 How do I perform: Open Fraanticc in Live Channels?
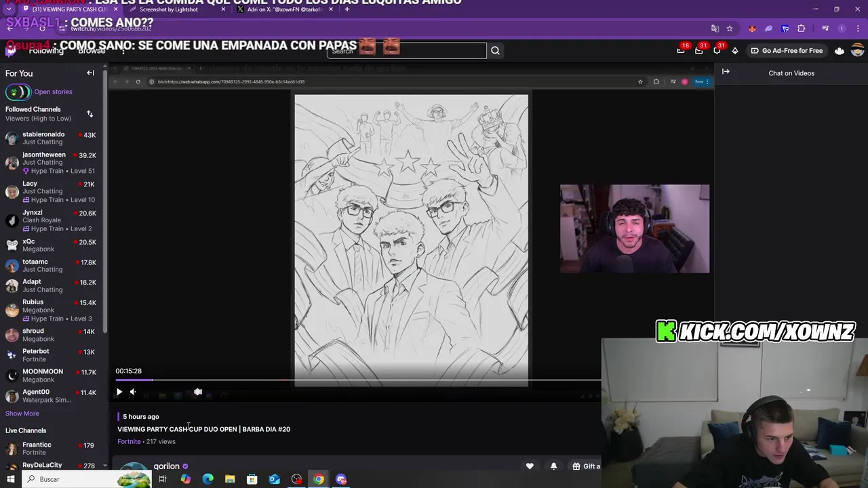coord(51,449)
